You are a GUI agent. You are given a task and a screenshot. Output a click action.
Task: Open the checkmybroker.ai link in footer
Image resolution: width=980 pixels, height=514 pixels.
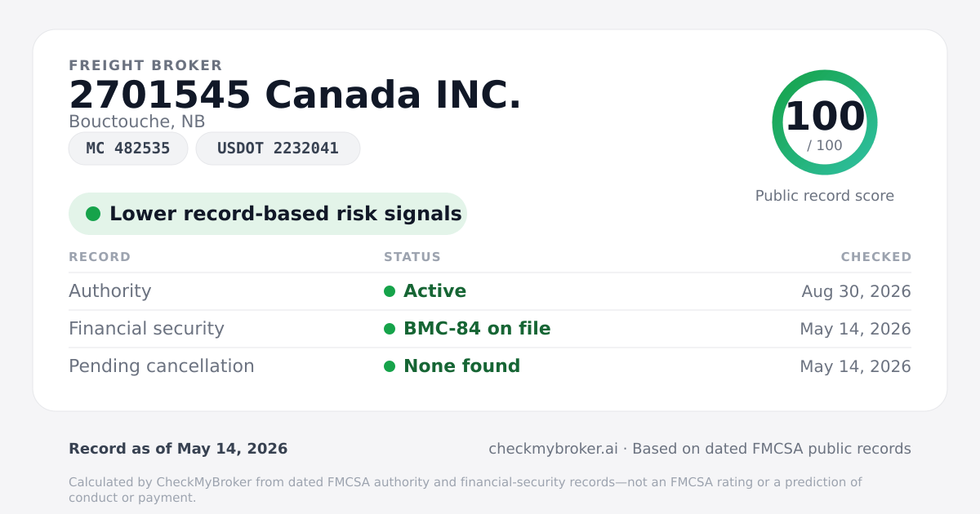click(553, 449)
